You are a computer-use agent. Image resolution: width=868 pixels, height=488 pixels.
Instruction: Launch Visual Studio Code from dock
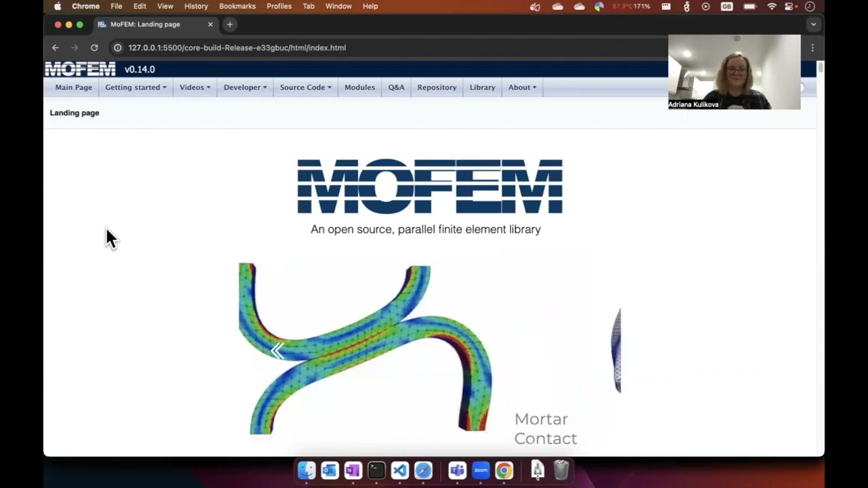tap(399, 470)
